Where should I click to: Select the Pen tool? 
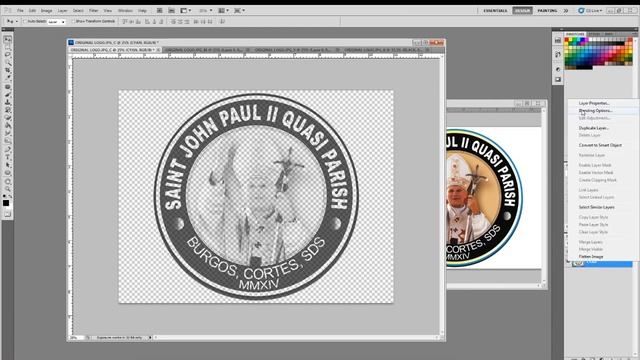(7, 149)
